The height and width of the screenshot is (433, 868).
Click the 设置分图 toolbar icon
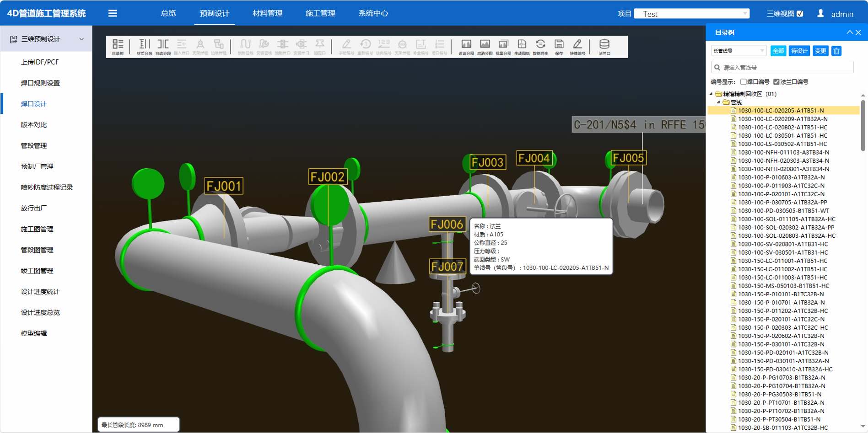pos(466,46)
